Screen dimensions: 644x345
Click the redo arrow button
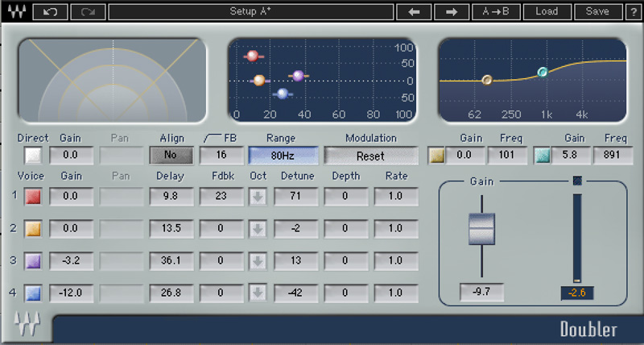tap(88, 12)
